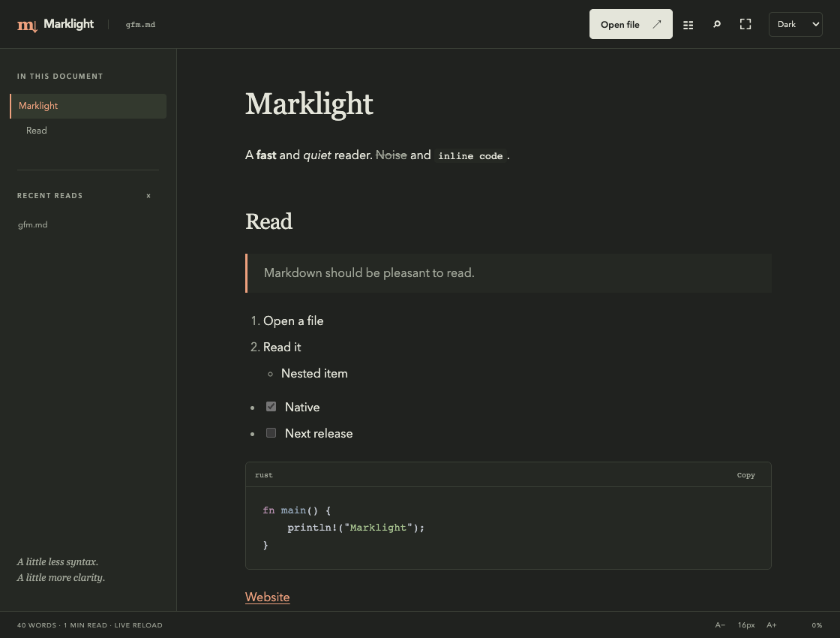Open search with the magnifier icon

[x=717, y=24]
